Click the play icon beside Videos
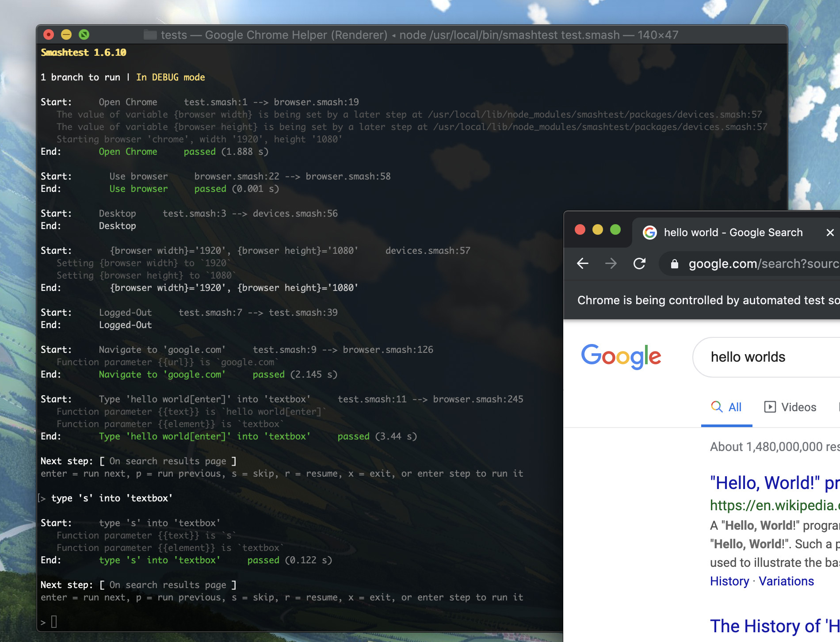The image size is (840, 642). pyautogui.click(x=770, y=407)
